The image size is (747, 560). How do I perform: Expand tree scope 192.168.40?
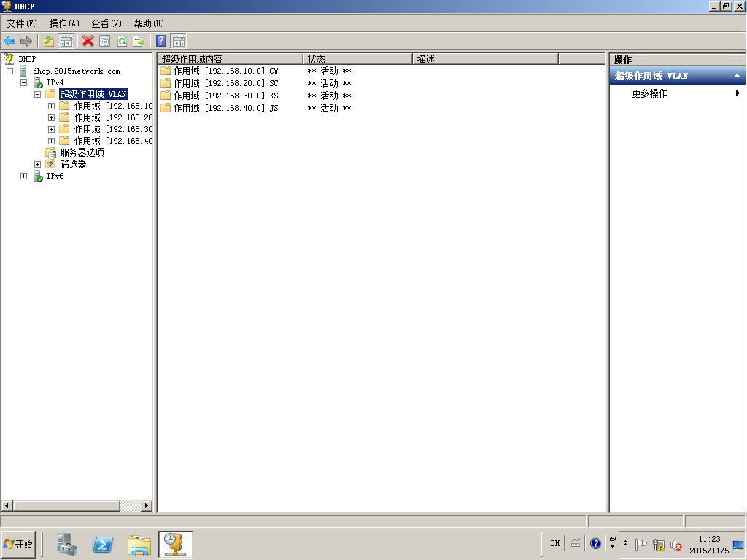(x=52, y=141)
